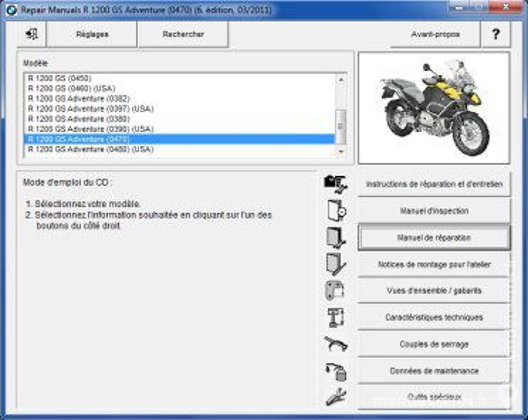528x420 pixels.
Task: Open Instructions de réparation et d'entretien
Action: click(434, 185)
